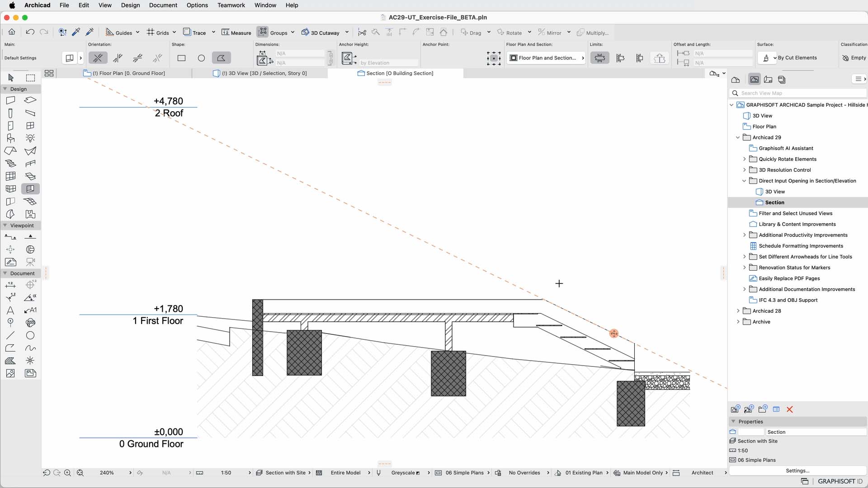Click the Multiply... button
Image resolution: width=868 pixels, height=488 pixels.
pyautogui.click(x=593, y=33)
